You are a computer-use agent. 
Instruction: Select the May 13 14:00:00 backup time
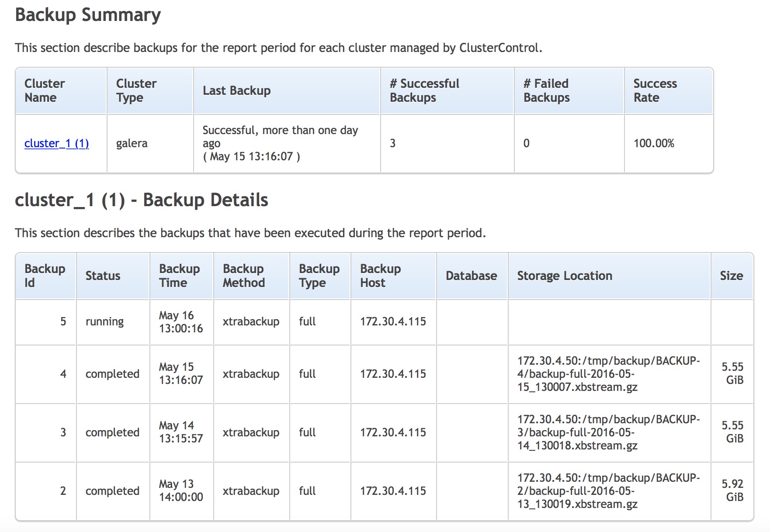point(181,491)
